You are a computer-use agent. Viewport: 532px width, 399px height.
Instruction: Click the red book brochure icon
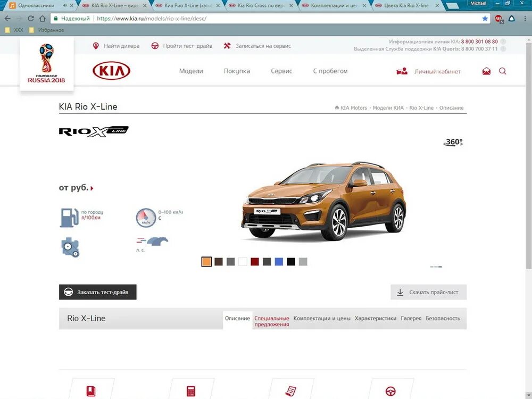point(91,391)
